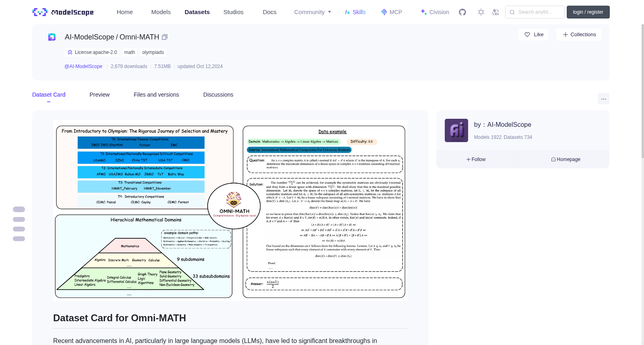Switch to the Preview tab
The height and width of the screenshot is (345, 644).
[99, 95]
